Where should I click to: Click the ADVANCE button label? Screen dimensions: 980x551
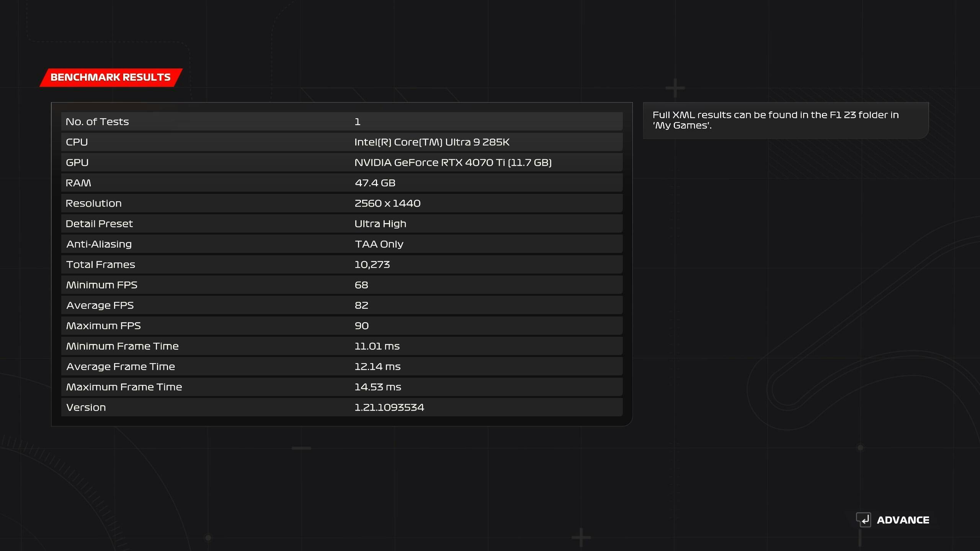[x=903, y=520]
